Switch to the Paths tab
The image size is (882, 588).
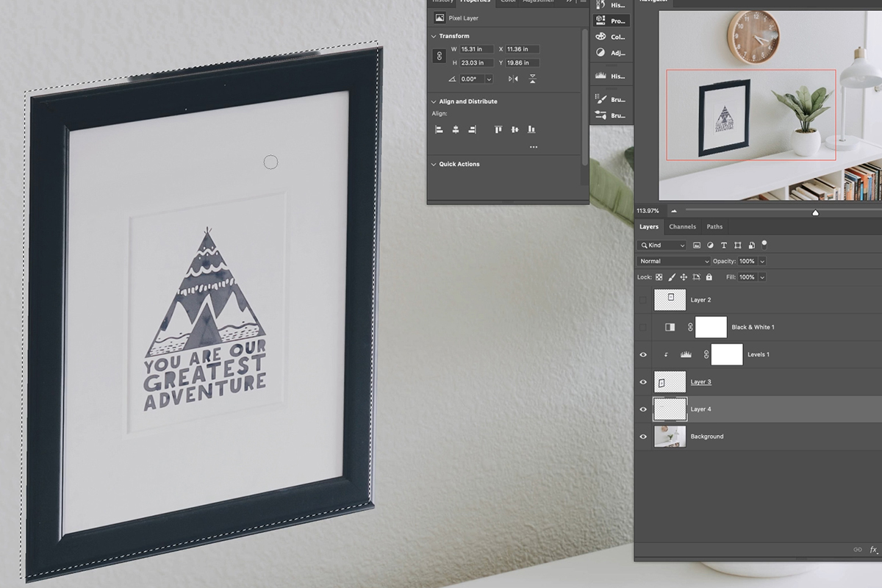[x=714, y=226]
